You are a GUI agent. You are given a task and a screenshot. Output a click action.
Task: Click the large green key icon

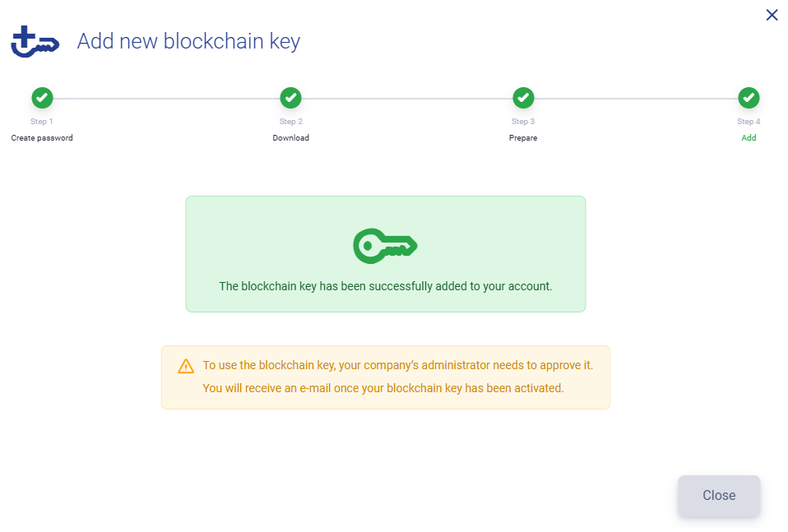pos(386,246)
